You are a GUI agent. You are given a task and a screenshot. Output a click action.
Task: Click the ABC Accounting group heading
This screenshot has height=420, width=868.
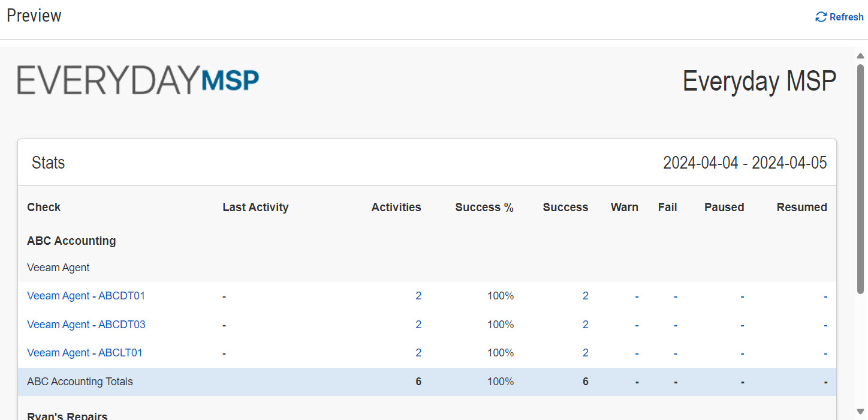[71, 241]
